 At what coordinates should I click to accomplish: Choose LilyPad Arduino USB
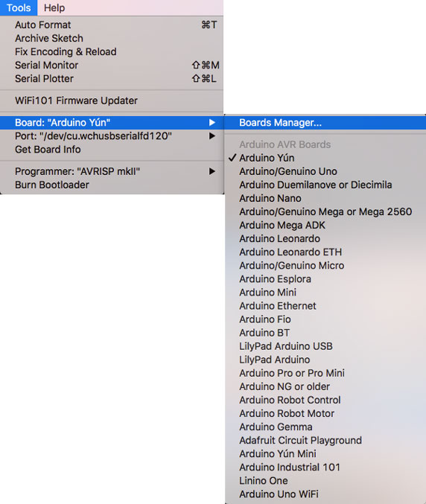(325, 346)
